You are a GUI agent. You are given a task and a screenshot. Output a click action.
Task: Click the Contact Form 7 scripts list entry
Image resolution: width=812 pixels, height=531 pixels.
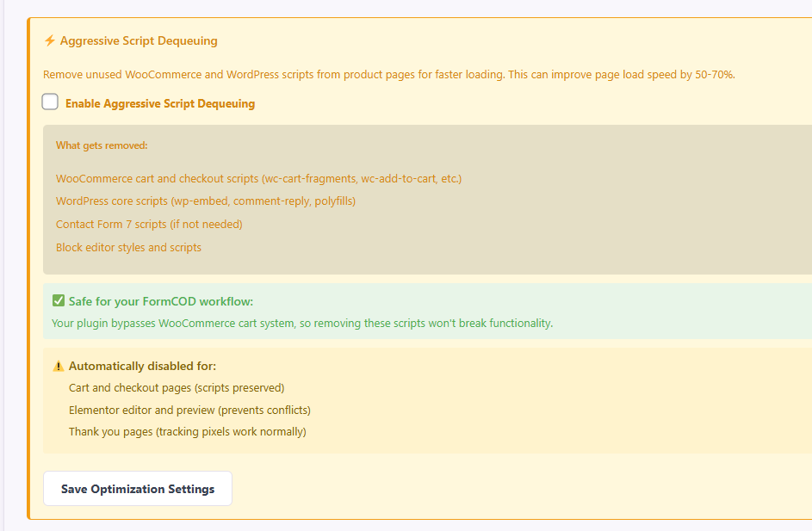[x=149, y=224]
